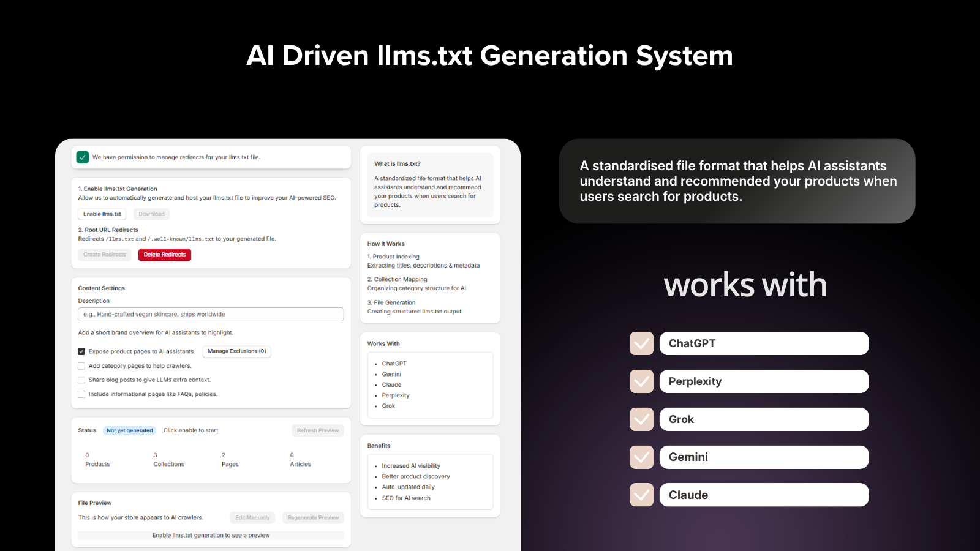
Task: Toggle Expose product pages to AI assistants
Action: coord(81,351)
